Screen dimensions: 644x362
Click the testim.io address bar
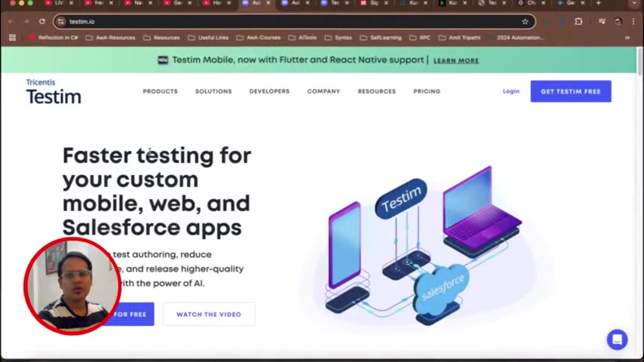[x=294, y=21]
